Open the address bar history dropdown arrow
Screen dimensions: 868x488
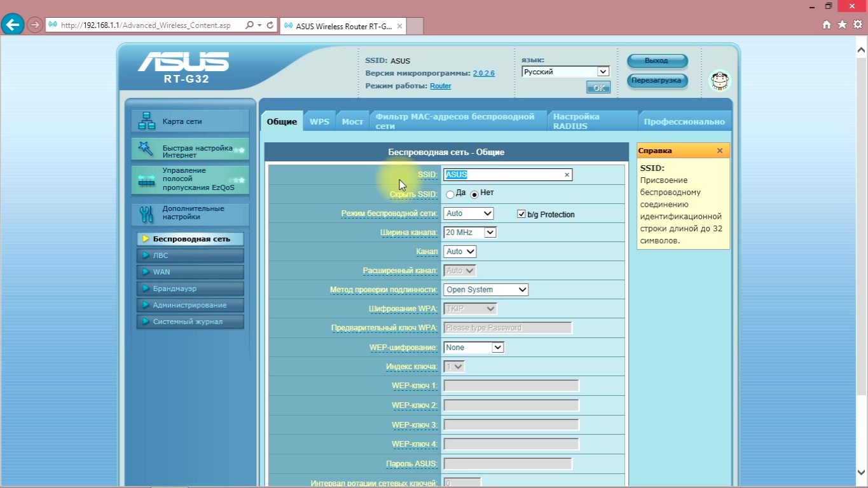[259, 25]
